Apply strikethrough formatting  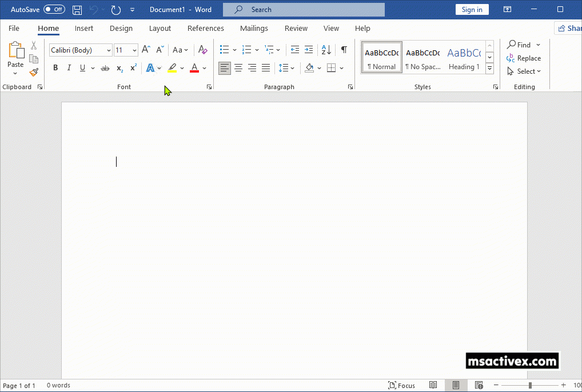(x=105, y=68)
